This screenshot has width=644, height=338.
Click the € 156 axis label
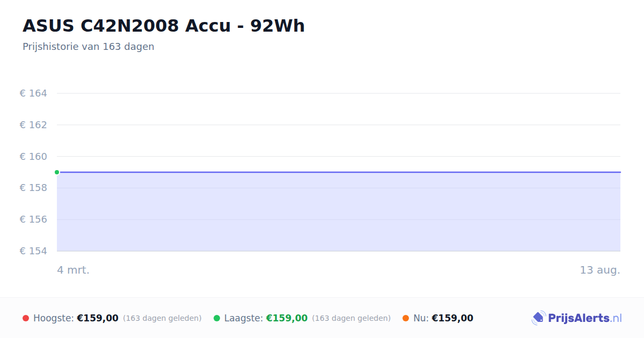[x=33, y=219]
